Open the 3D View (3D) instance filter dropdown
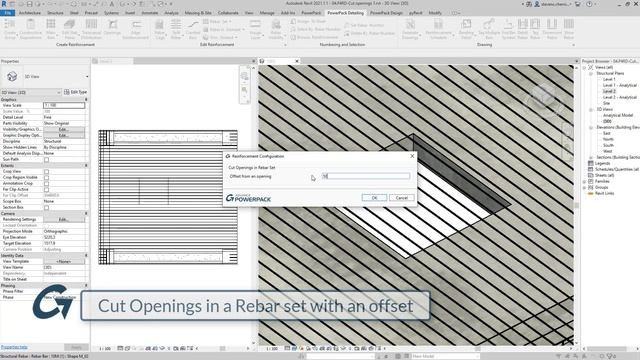This screenshot has height=360, width=640. click(59, 92)
